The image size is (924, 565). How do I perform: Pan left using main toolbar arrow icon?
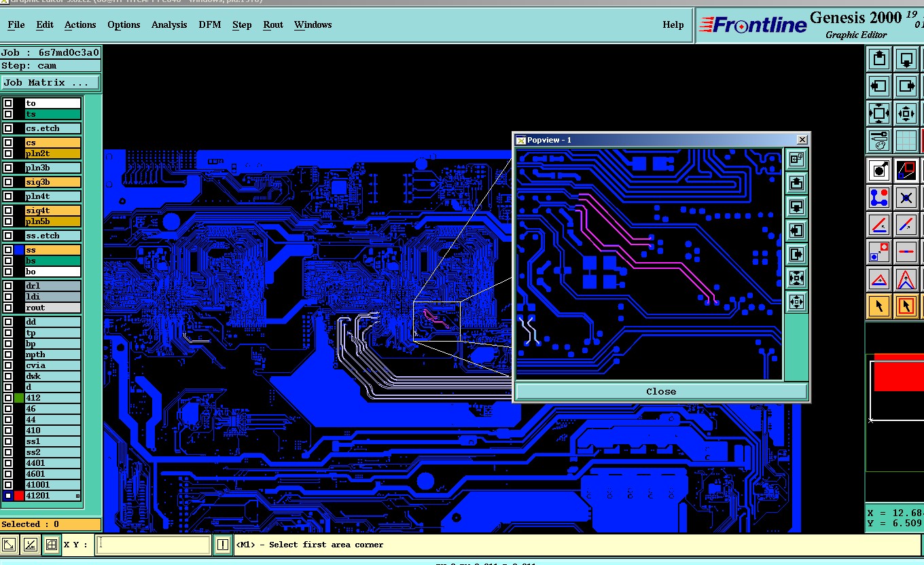[x=879, y=86]
